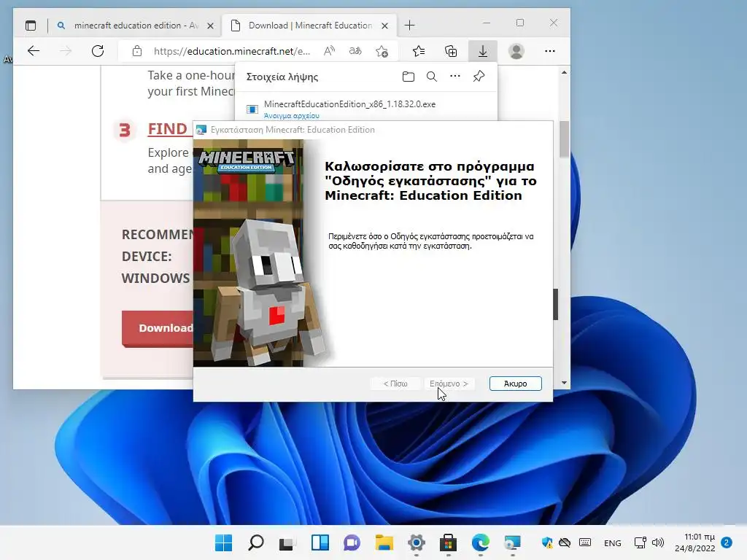The image size is (747, 560).
Task: Open Read aloud icon in address bar
Action: (x=329, y=51)
